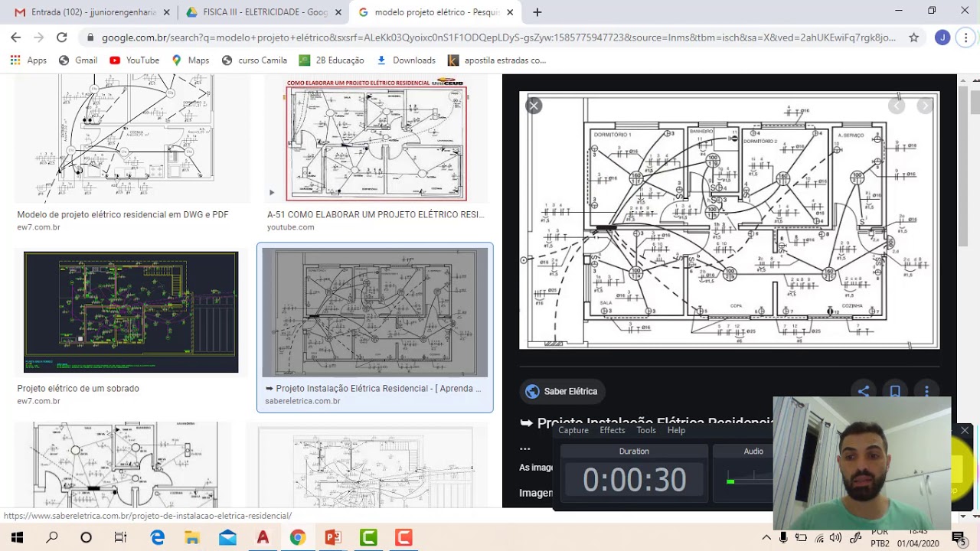The image size is (980, 551).
Task: Open the apostila estradas bookmark
Action: tap(497, 60)
